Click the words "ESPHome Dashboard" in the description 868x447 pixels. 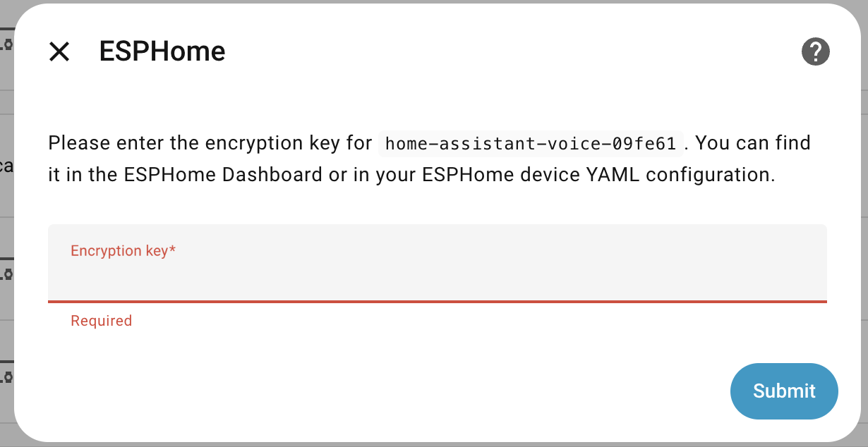click(x=223, y=174)
